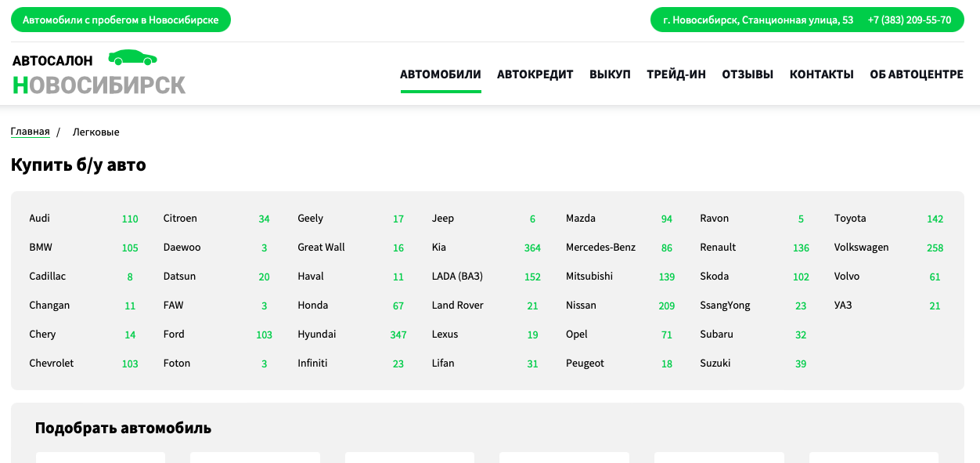Image resolution: width=980 pixels, height=463 pixels.
Task: Open the Отзывы page
Action: [748, 74]
